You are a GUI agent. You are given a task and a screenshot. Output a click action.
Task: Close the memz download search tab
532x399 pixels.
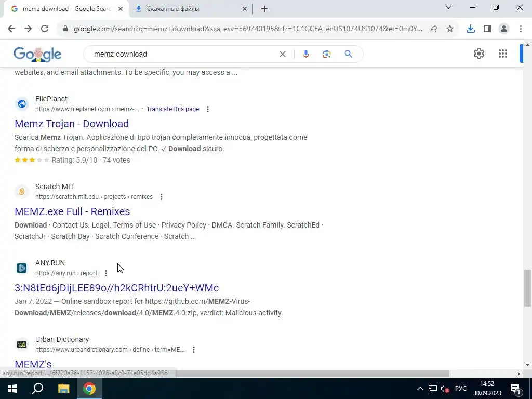[121, 9]
